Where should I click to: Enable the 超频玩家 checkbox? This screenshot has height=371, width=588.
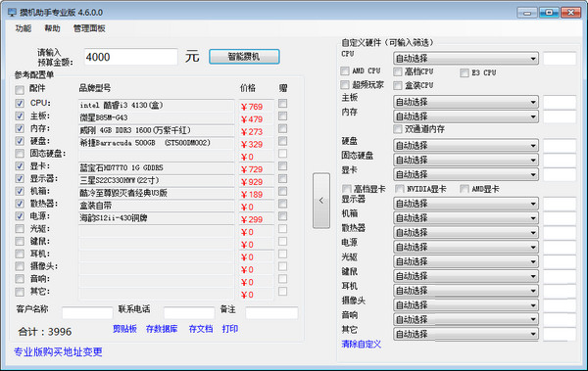click(345, 85)
